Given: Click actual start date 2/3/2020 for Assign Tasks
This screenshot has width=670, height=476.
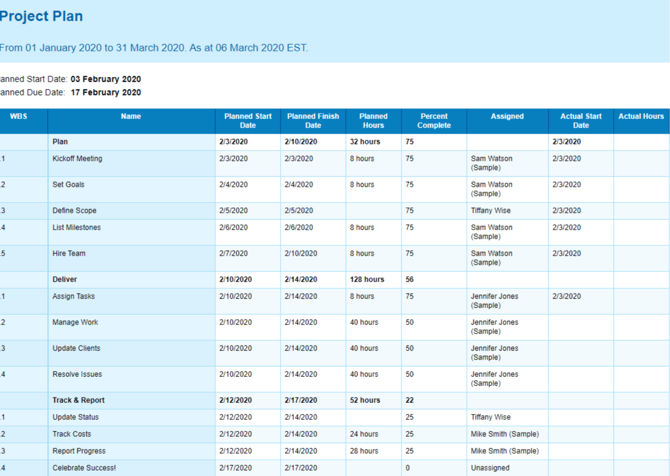Looking at the screenshot, I should (x=567, y=296).
